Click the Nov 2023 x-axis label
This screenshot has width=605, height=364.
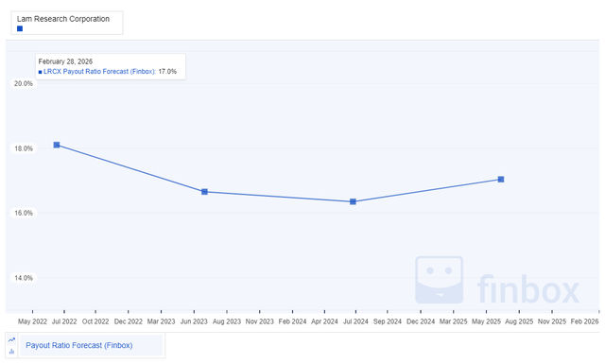pos(259,321)
